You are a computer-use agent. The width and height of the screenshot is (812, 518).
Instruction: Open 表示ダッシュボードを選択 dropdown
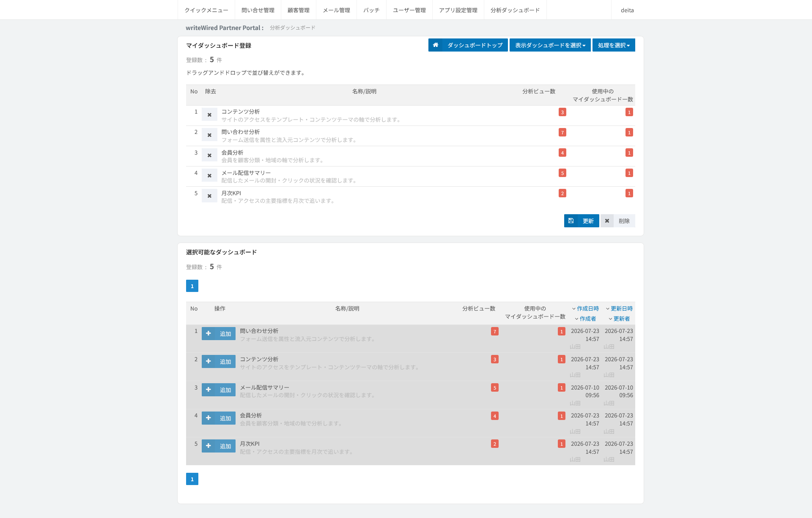tap(550, 45)
